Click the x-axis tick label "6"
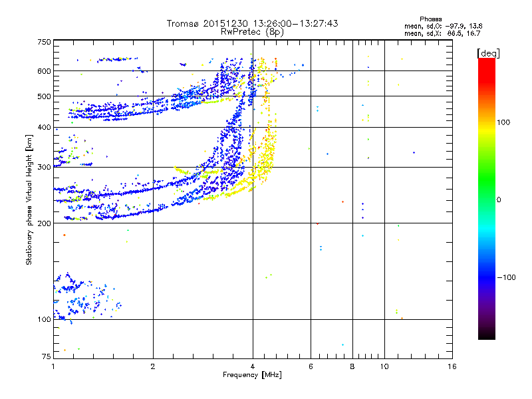The height and width of the screenshot is (399, 532). coord(311,366)
